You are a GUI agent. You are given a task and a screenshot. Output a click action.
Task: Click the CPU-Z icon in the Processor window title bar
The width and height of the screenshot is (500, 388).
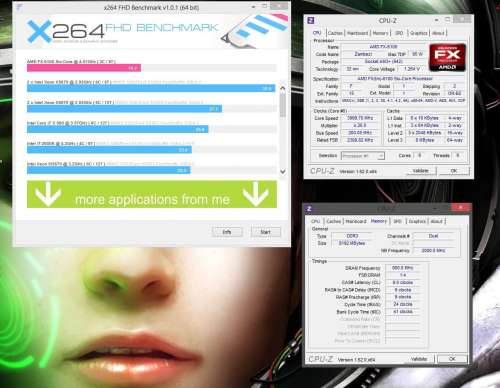tap(311, 21)
